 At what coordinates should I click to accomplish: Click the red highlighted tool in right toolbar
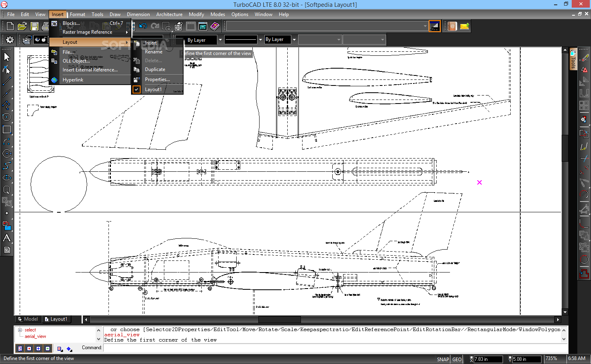[x=584, y=274]
